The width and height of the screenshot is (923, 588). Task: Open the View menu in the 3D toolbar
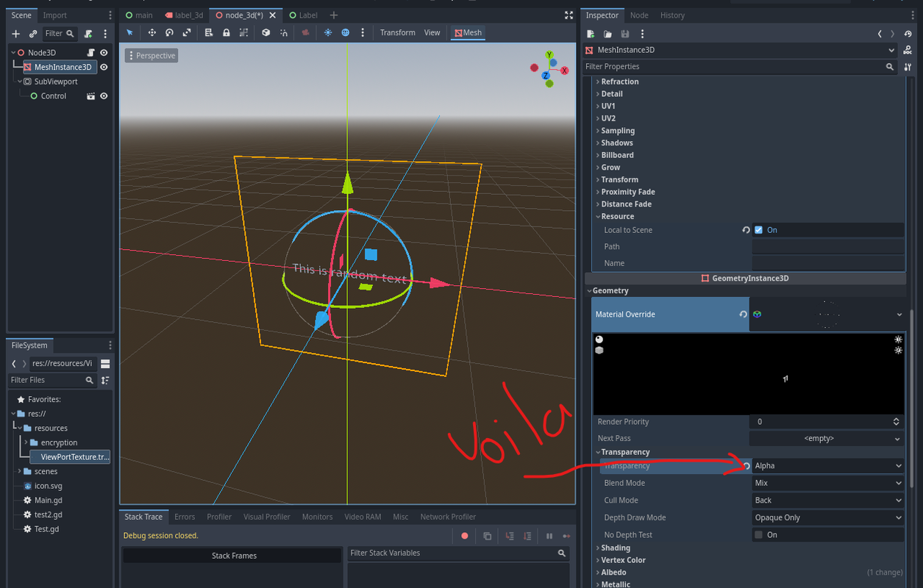[432, 32]
